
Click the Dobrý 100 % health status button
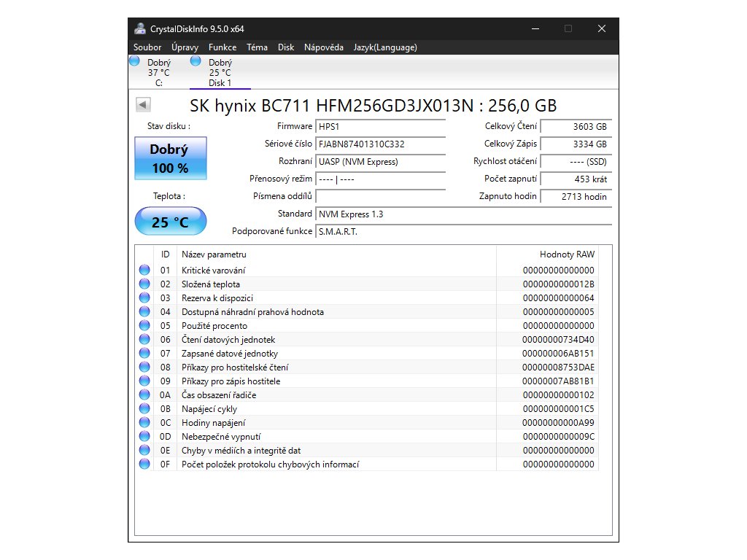click(x=170, y=158)
